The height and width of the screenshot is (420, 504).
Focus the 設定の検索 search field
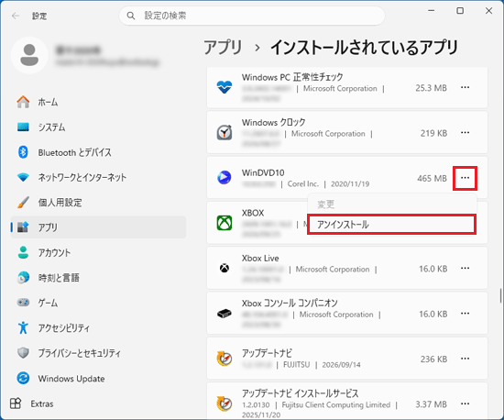[x=252, y=16]
